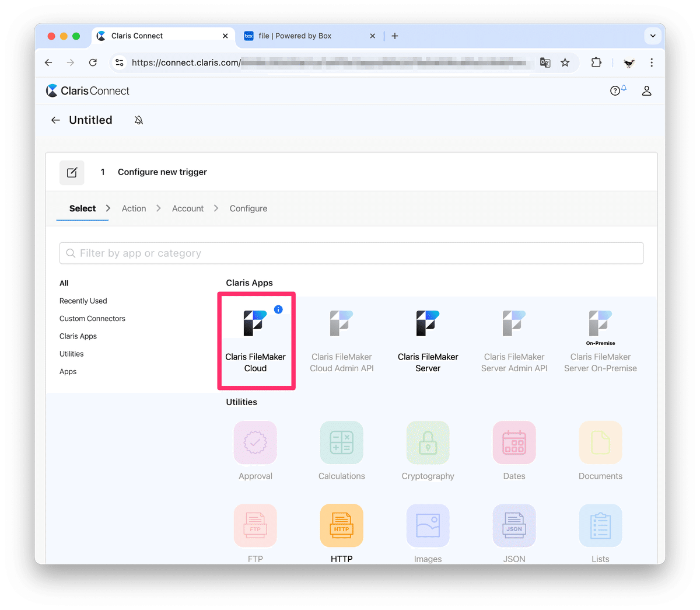Show Recently Used connectors
The height and width of the screenshot is (610, 700).
click(x=83, y=301)
